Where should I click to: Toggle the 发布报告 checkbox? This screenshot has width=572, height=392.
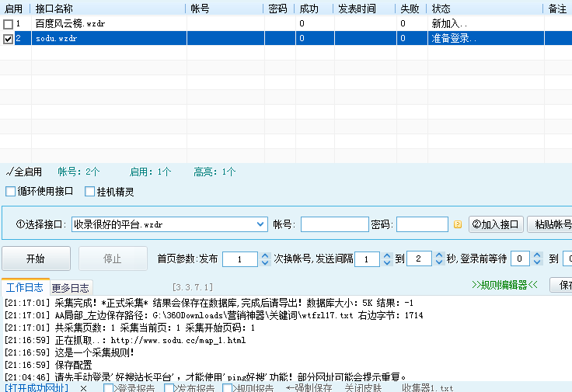point(169,388)
